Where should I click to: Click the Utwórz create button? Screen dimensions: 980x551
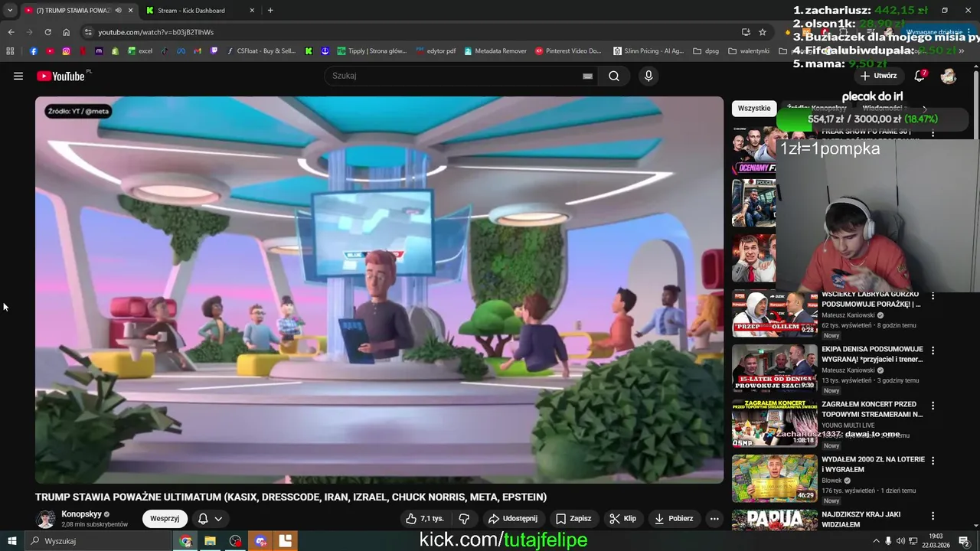pyautogui.click(x=878, y=76)
